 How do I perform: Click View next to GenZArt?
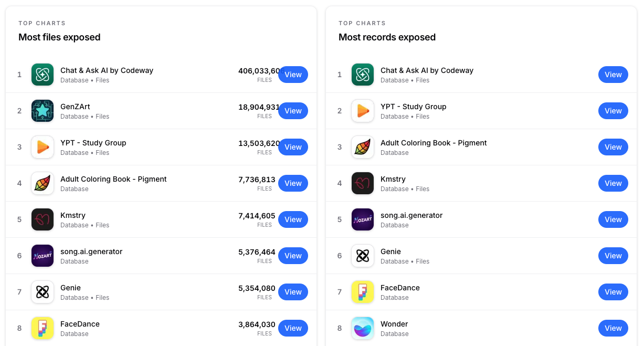[293, 111]
